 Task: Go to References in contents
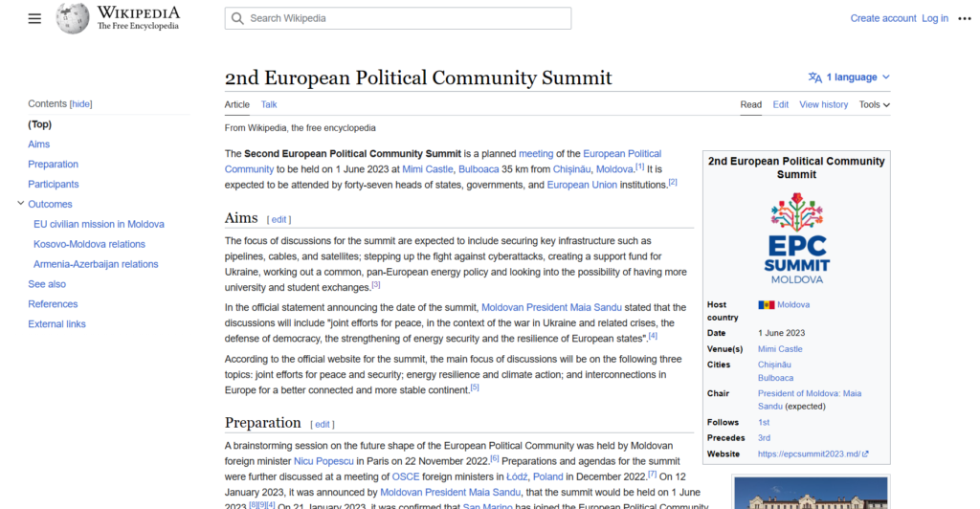pyautogui.click(x=53, y=304)
